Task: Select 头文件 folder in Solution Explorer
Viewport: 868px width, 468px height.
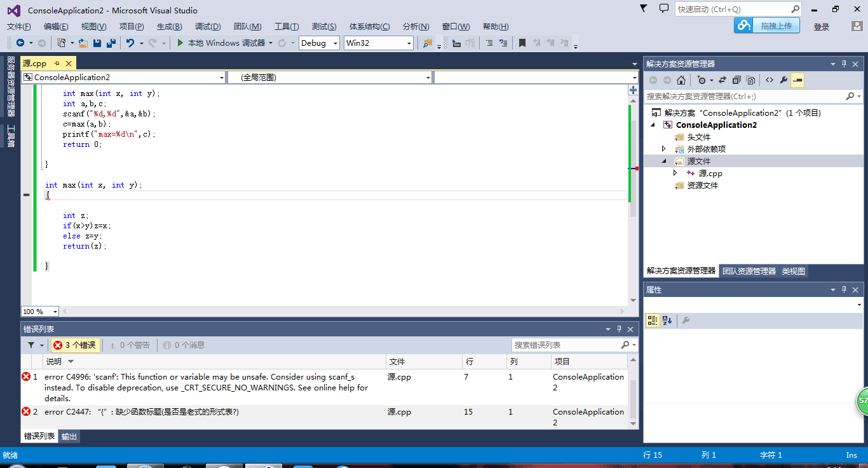Action: tap(699, 137)
